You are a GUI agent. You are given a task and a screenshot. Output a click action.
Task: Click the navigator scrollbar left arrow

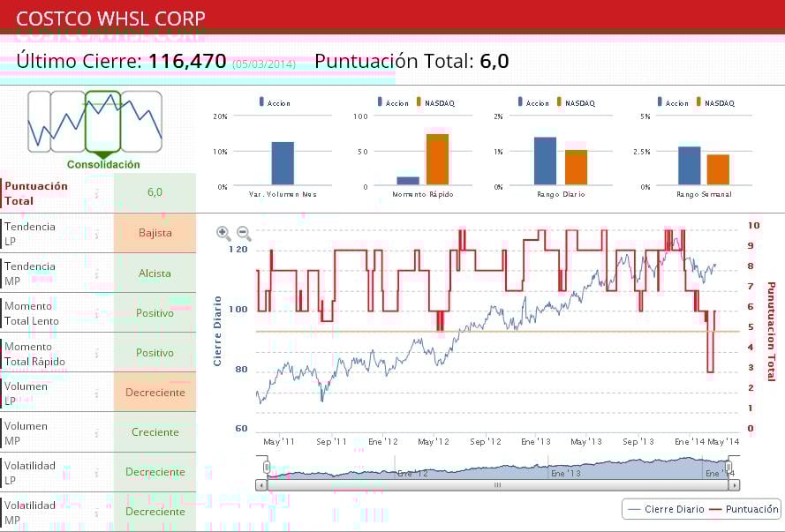click(x=261, y=485)
